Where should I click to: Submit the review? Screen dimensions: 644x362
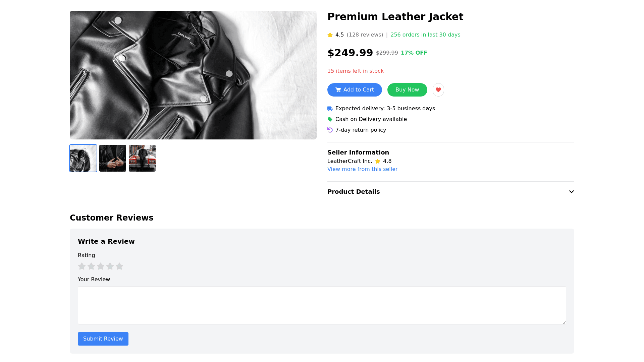103,339
